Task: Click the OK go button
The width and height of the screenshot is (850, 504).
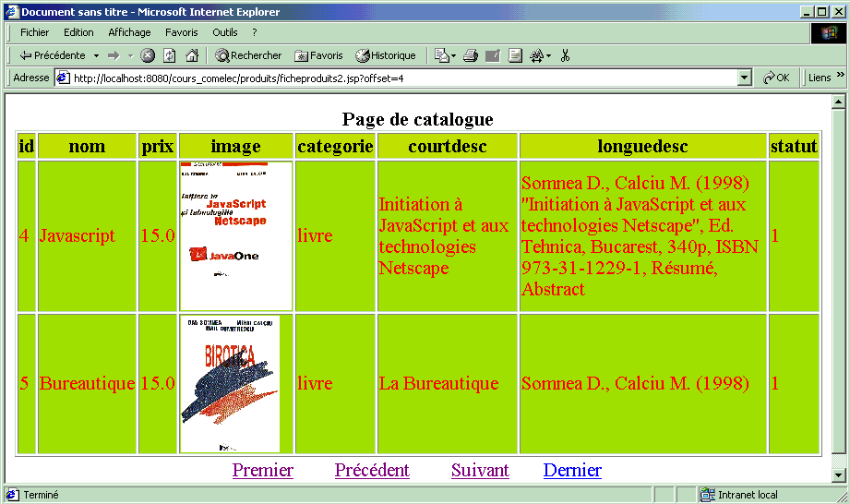Action: pos(776,78)
